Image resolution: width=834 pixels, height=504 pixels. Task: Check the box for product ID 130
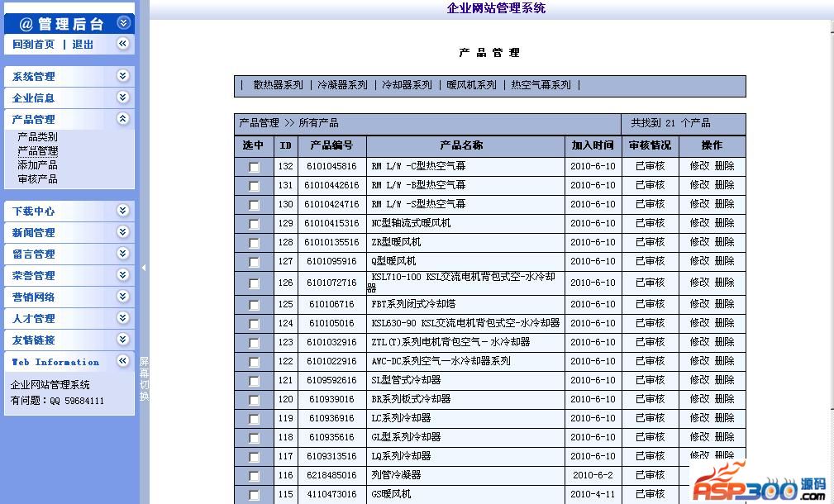(x=255, y=205)
